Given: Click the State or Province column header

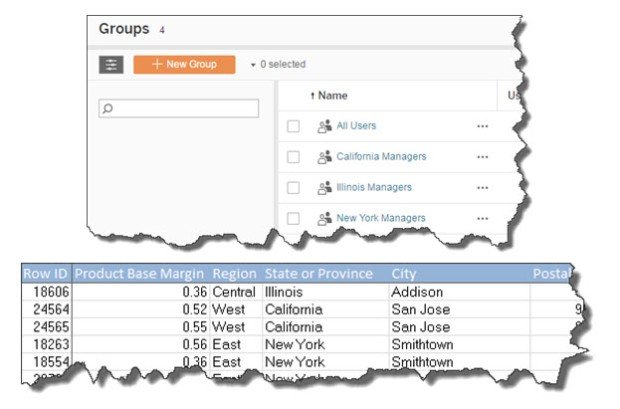Looking at the screenshot, I should pyautogui.click(x=318, y=274).
